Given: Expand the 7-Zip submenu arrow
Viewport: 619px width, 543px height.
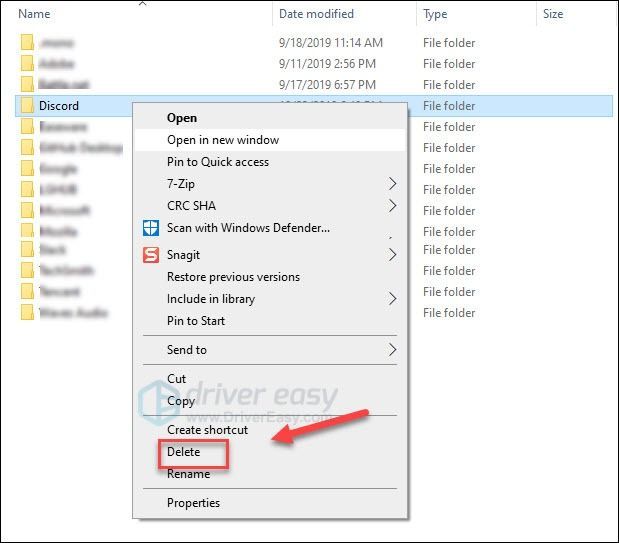Looking at the screenshot, I should [x=392, y=184].
